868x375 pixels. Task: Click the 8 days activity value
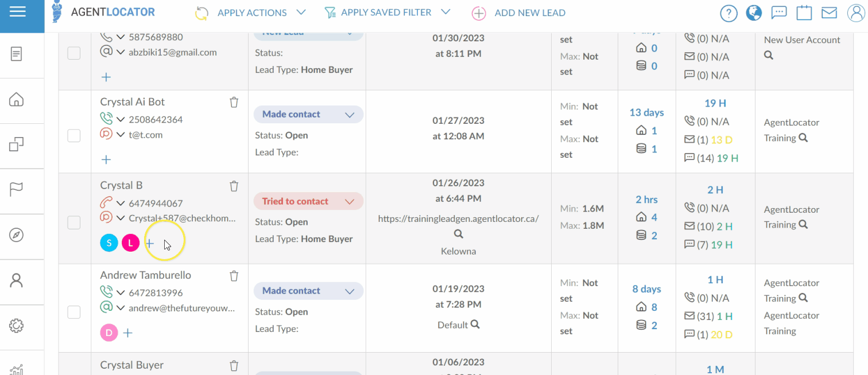point(646,289)
